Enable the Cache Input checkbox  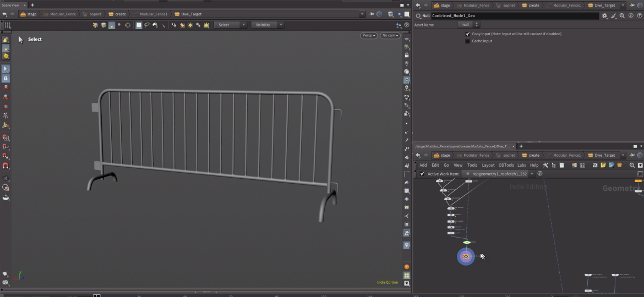(468, 41)
